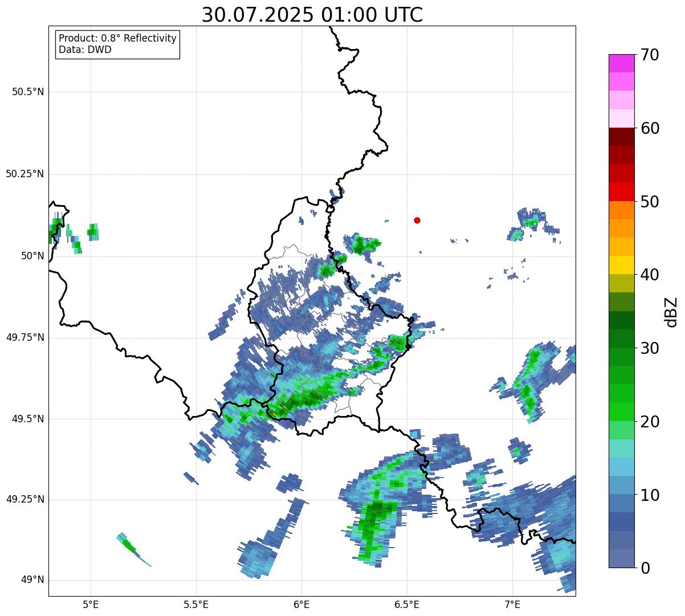Click the dBZ colorbar axis label
The height and width of the screenshot is (616, 685).
671,312
